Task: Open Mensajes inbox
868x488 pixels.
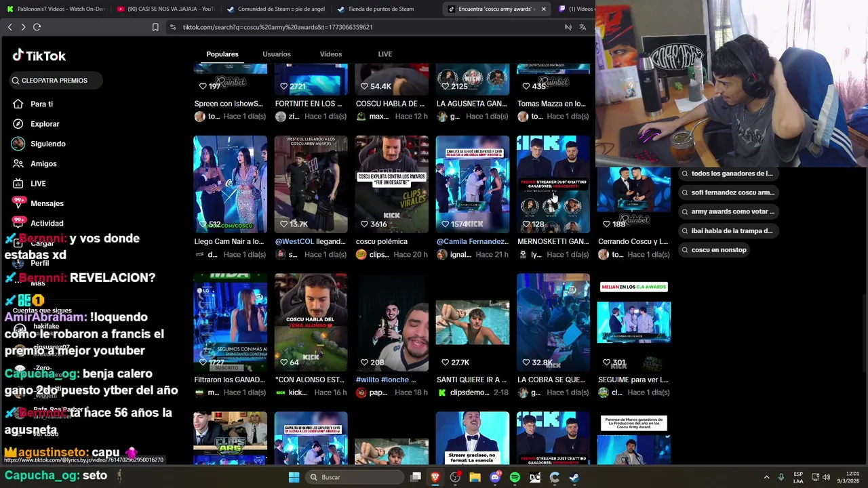Action: [x=46, y=203]
